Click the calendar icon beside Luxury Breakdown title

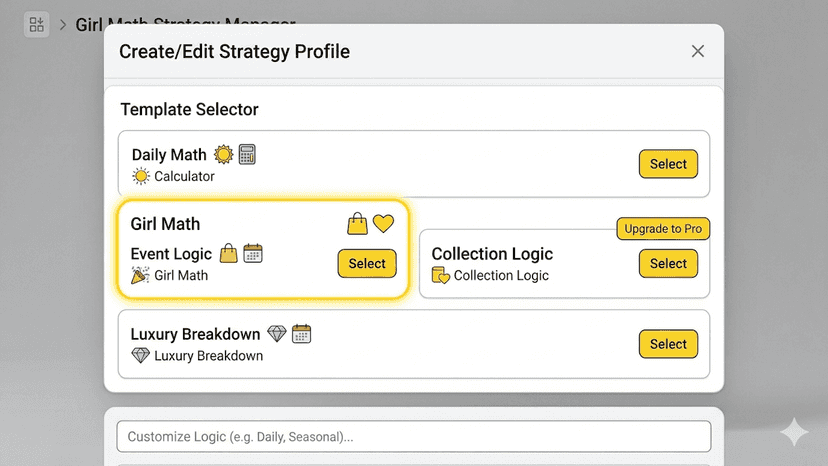point(302,334)
